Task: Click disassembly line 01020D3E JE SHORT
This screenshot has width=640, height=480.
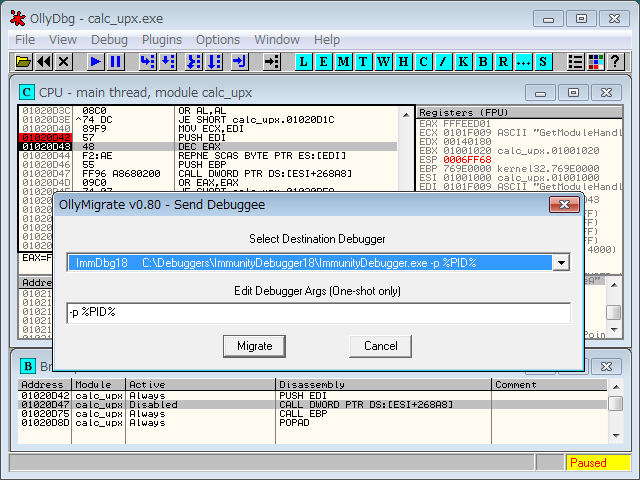Action: click(x=208, y=120)
